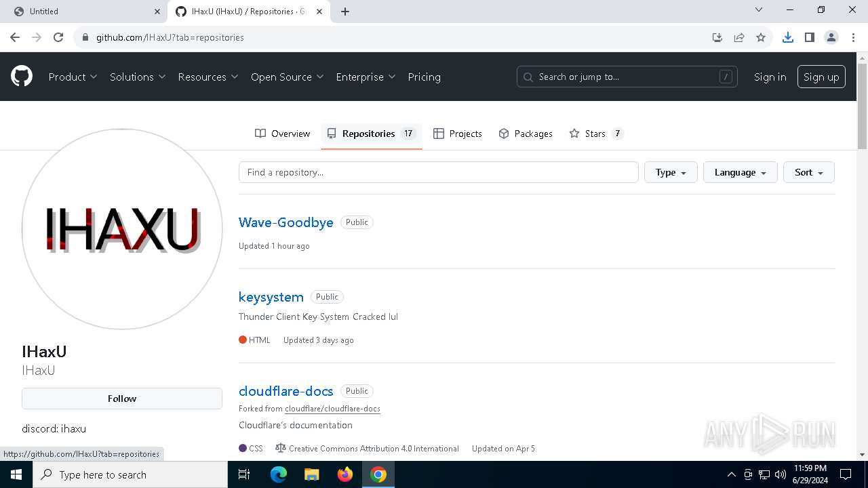Screen dimensions: 868x488
Task: Click the install app icon in address bar
Action: point(717,37)
